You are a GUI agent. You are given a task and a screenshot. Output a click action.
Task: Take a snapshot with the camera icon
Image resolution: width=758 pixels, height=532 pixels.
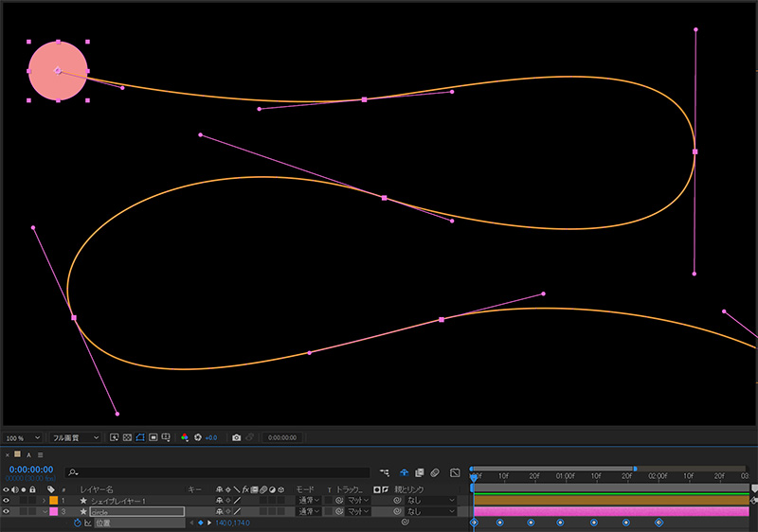(236, 438)
